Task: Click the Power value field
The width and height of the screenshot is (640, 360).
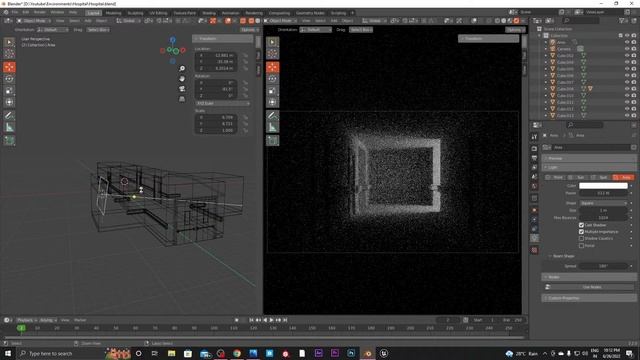Action: 603,193
